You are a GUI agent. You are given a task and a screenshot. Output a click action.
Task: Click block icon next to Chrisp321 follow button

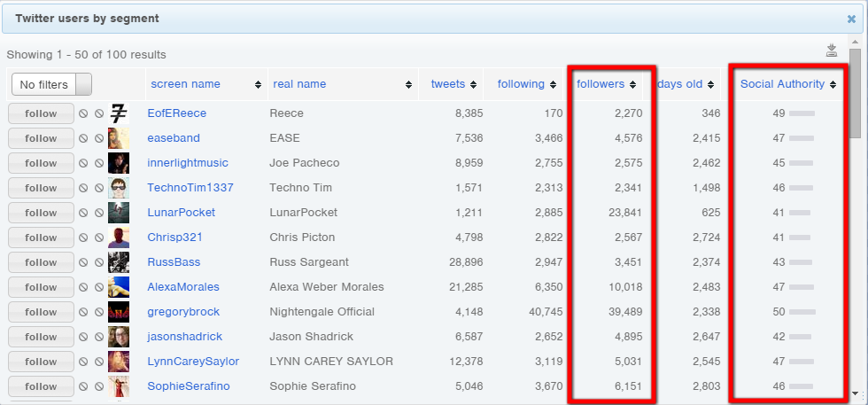[x=83, y=238]
